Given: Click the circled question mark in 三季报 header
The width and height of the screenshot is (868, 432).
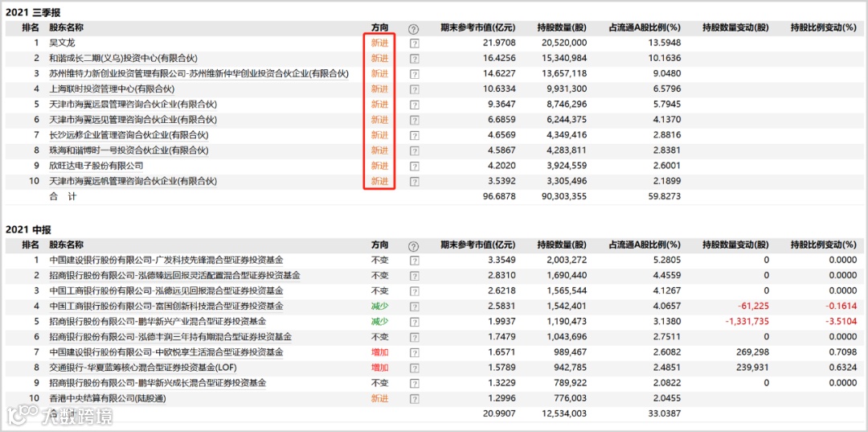Looking at the screenshot, I should (x=414, y=29).
